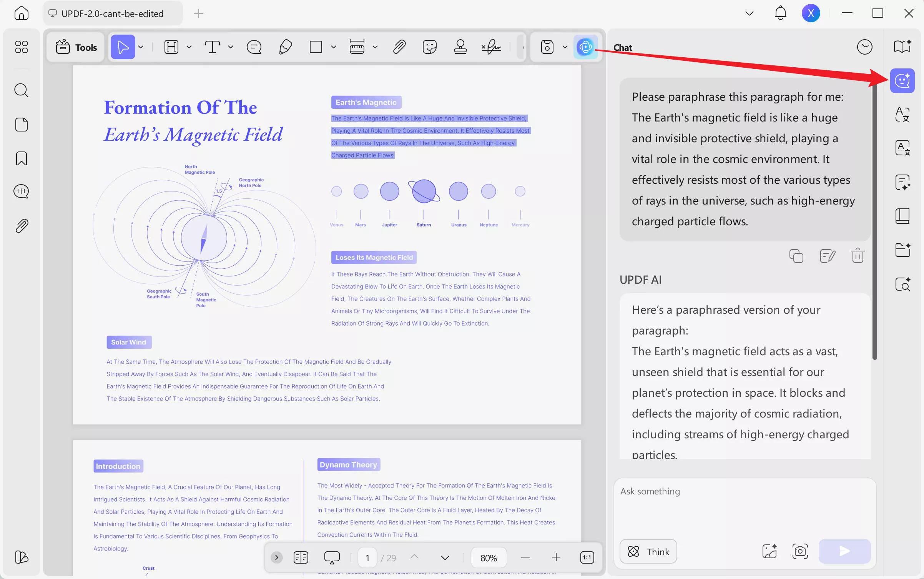
Task: Click the attachment paperclip tool in toolbar
Action: (399, 47)
